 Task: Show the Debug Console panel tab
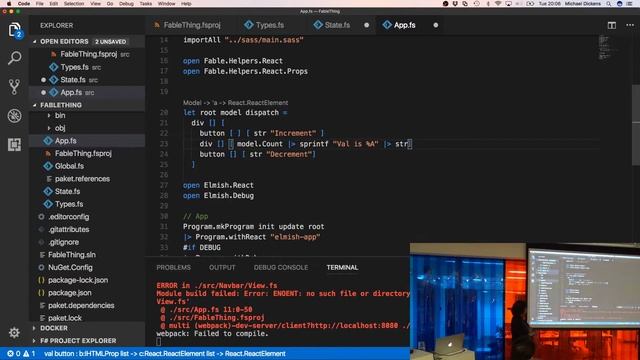tap(281, 267)
